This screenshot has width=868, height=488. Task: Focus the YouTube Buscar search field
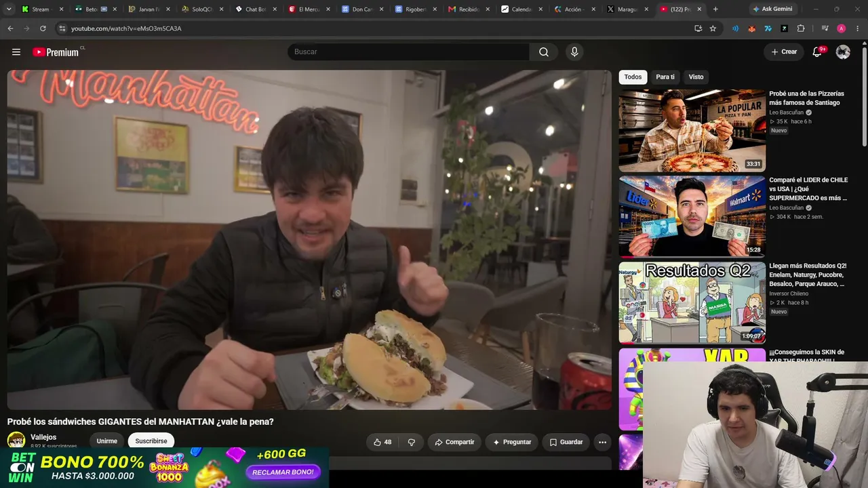point(408,52)
